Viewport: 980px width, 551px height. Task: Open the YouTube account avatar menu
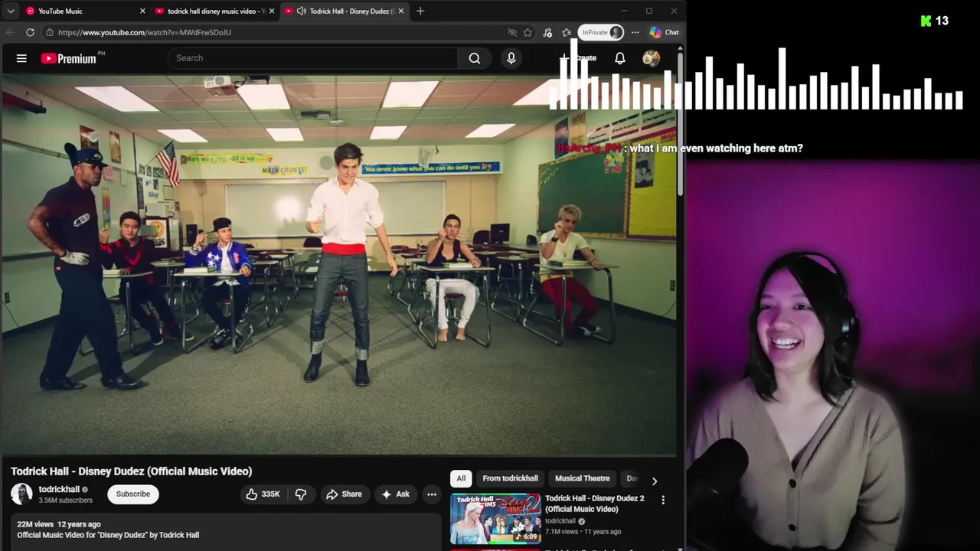(x=652, y=58)
